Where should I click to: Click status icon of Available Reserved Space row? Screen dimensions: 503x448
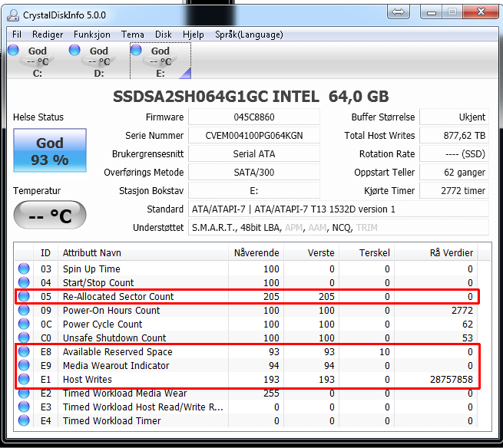(24, 351)
